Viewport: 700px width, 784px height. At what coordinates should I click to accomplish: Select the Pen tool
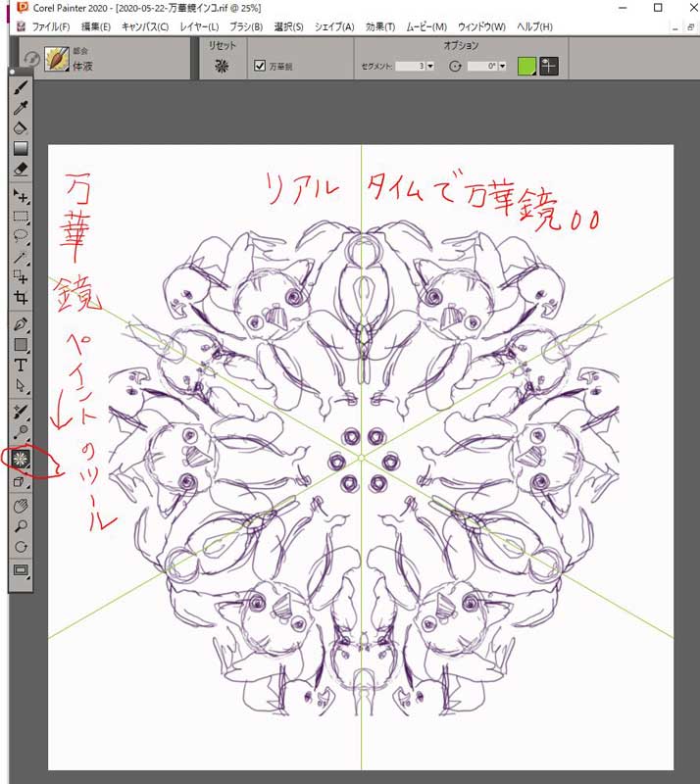pos(20,324)
